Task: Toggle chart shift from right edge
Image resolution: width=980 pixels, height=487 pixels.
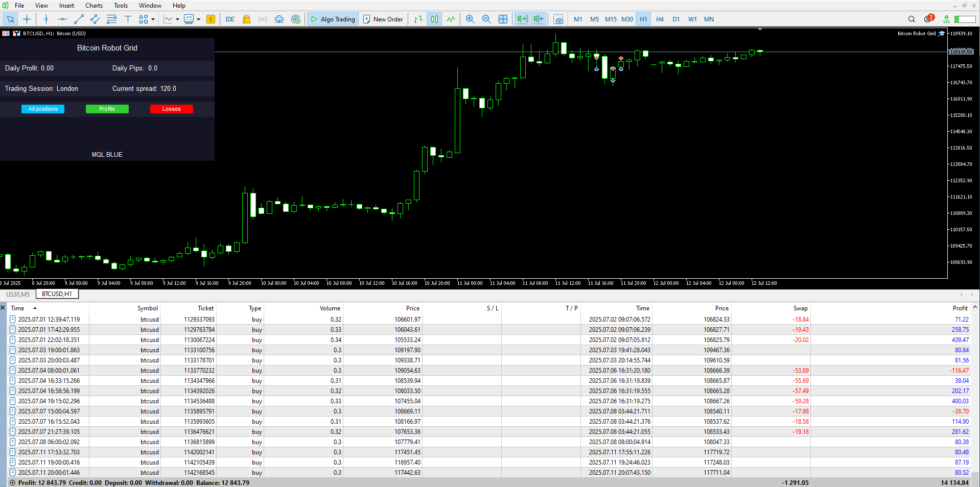Action: click(x=539, y=19)
